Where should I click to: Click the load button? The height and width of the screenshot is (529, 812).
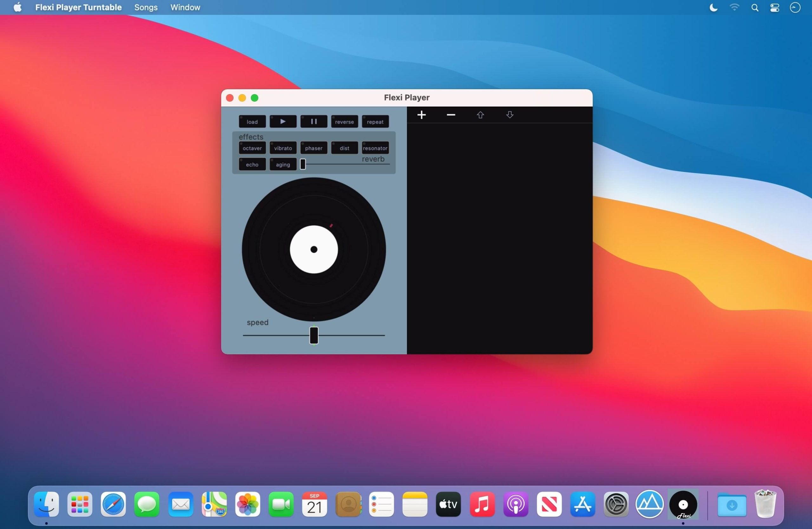[x=252, y=122]
